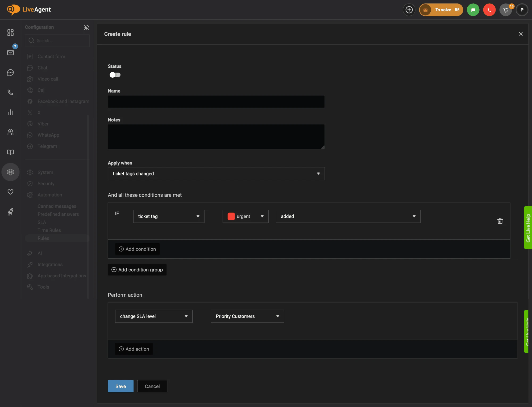The width and height of the screenshot is (532, 407).
Task: Click the configuration gear icon in sidebar
Action: tap(10, 172)
